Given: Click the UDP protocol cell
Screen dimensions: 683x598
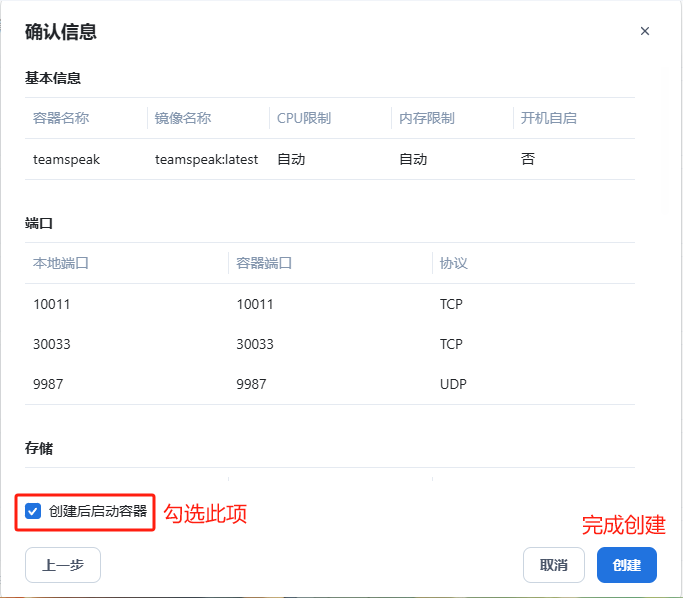Looking at the screenshot, I should tap(453, 384).
